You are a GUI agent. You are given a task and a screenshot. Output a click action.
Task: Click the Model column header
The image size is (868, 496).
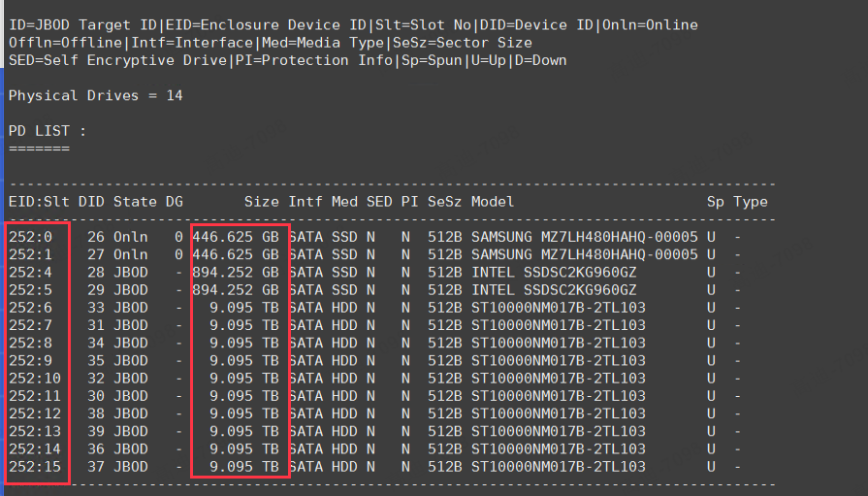(493, 202)
